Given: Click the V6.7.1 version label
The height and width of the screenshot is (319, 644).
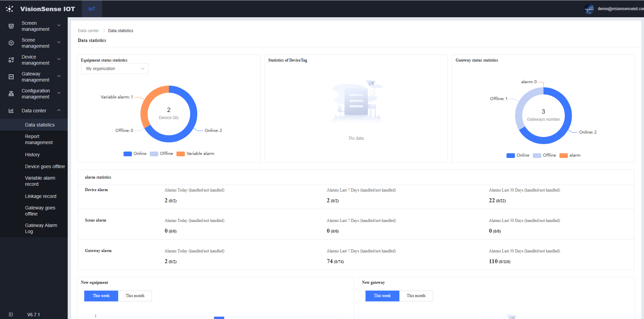Looking at the screenshot, I should [34, 315].
